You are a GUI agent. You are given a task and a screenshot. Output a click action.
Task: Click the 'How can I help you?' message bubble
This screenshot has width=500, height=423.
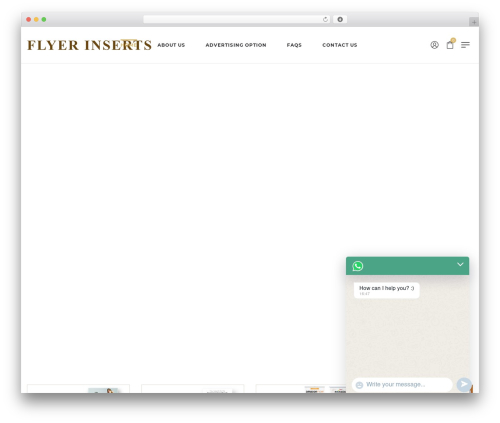pyautogui.click(x=387, y=290)
